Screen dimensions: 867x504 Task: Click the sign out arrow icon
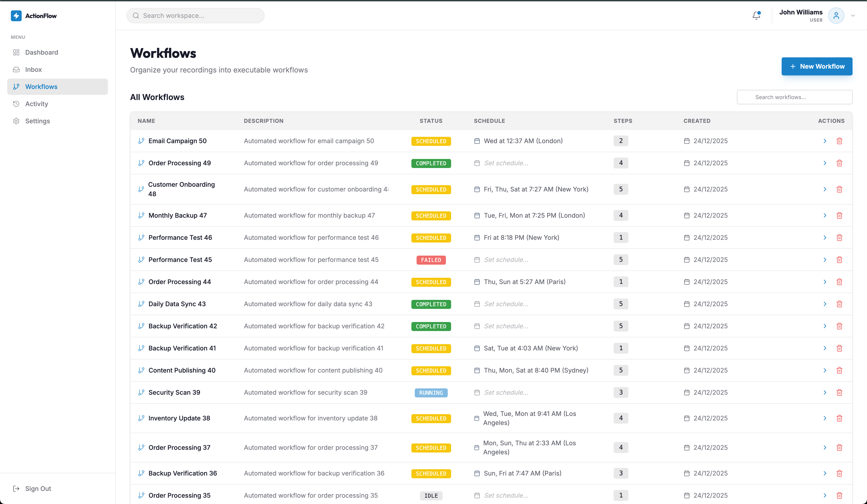[16, 488]
